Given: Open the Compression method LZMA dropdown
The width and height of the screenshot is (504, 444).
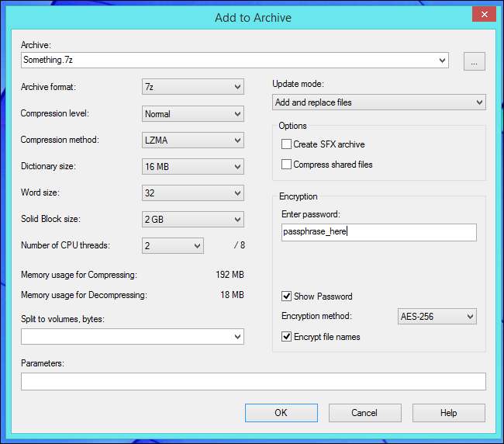Looking at the screenshot, I should pos(193,140).
